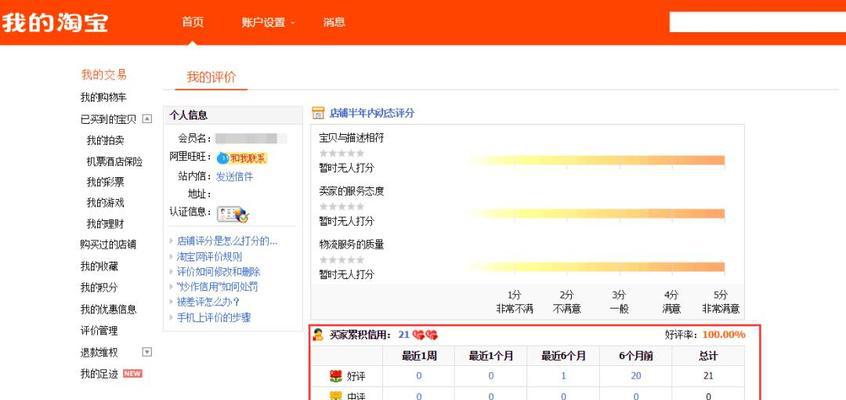Click the stars under 卖家的服务态度
This screenshot has width=846, height=400.
342,206
